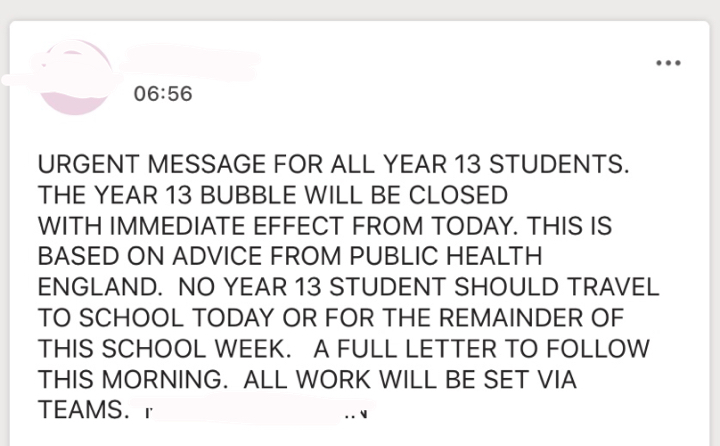Viewport: 720px width, 446px height.
Task: Click the phrase ALL WORK WILL BE SET VIA
Action: click(410, 379)
